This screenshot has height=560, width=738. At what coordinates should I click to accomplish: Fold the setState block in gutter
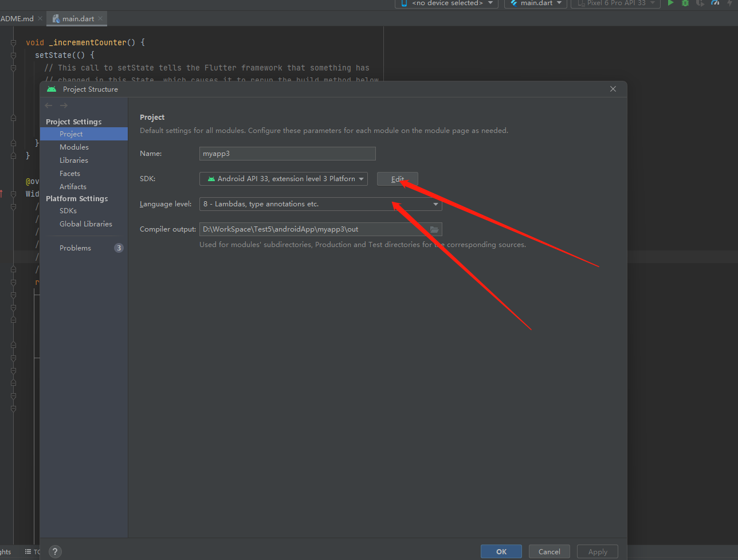13,56
